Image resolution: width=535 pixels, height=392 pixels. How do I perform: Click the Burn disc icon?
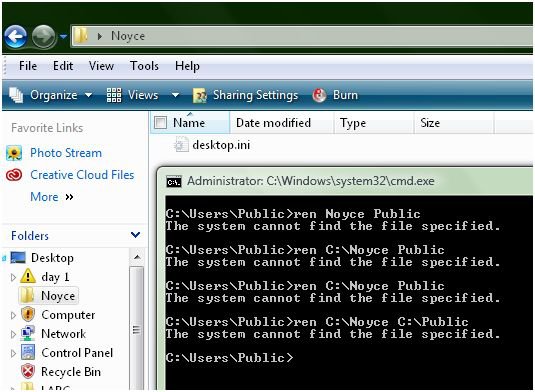point(319,95)
